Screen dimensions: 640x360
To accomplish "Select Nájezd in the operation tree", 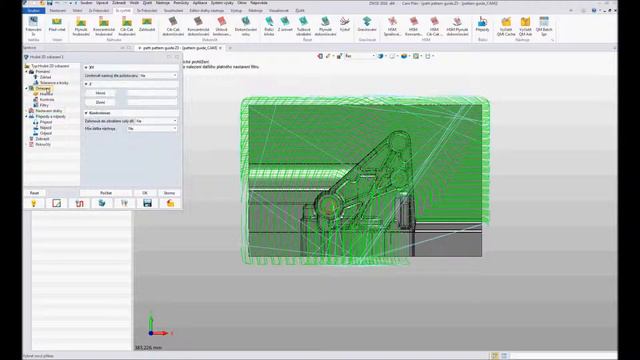I will click(x=46, y=128).
